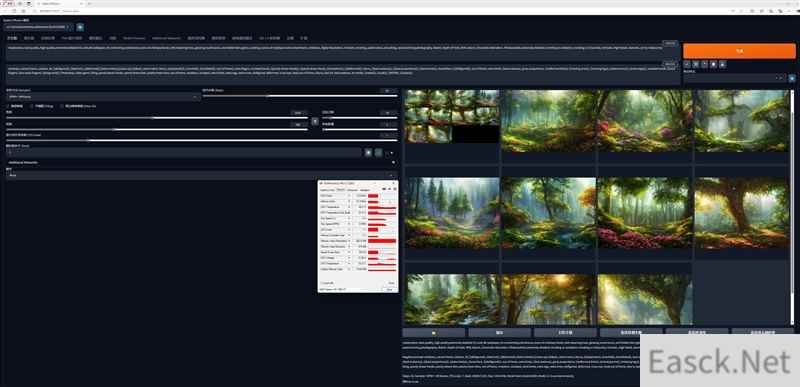Open the Stable Diffusion checkpoint dropdown
Image resolution: width=800 pixels, height=387 pixels.
pyautogui.click(x=39, y=27)
